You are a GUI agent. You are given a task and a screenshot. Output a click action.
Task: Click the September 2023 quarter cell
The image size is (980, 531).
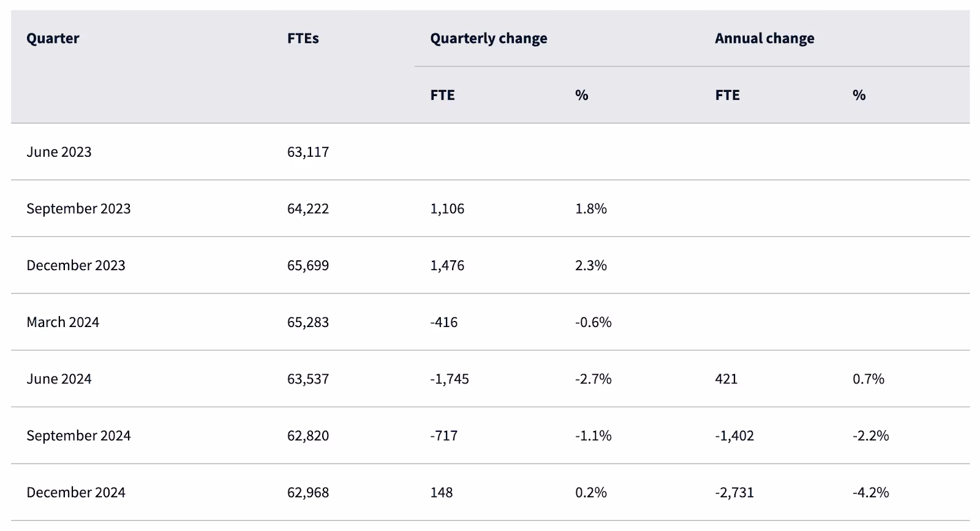(x=78, y=209)
